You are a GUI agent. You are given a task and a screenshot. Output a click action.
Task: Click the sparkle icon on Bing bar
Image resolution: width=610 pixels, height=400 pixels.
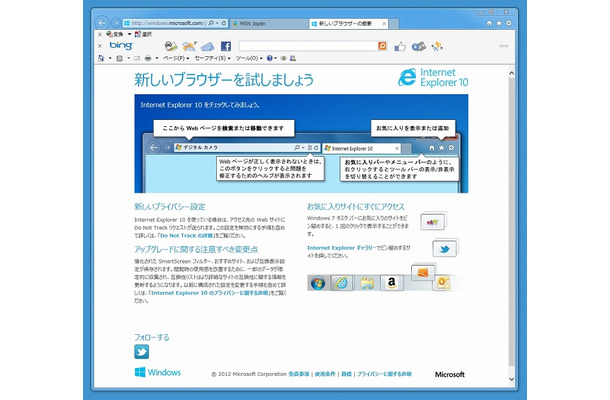[437, 47]
